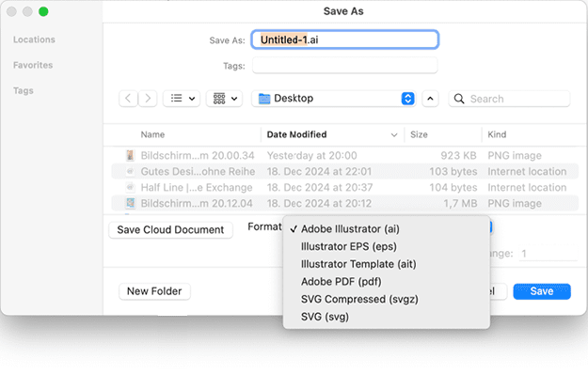
Task: Click the Desktop folder icon
Action: point(264,99)
